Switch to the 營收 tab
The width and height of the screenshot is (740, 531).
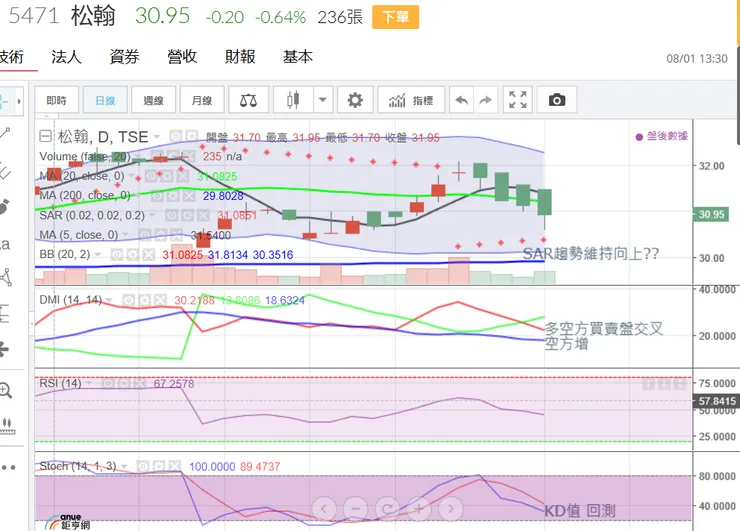point(182,57)
